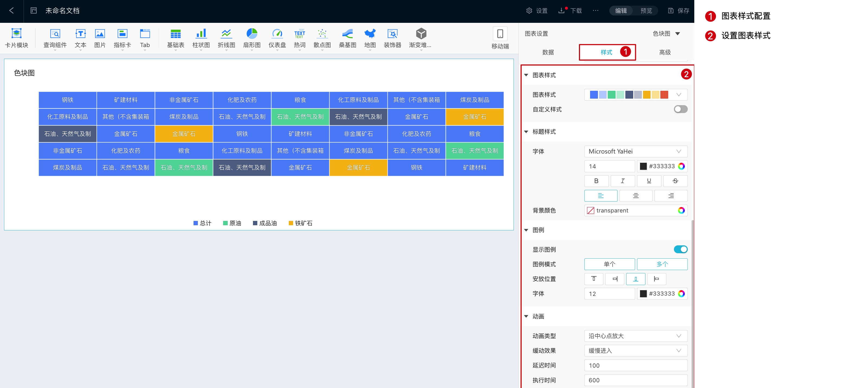
Task: Open the 色块图 chart type dropdown
Action: pyautogui.click(x=667, y=33)
